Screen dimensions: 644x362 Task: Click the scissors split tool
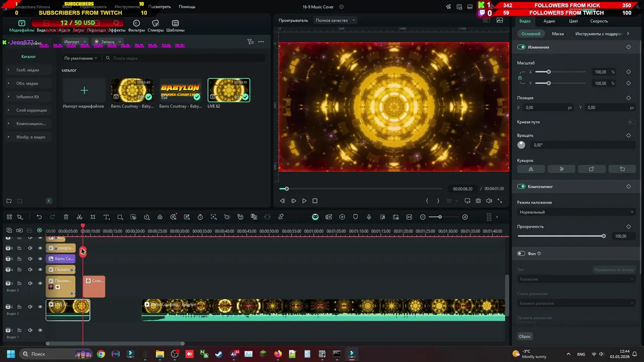[79, 217]
